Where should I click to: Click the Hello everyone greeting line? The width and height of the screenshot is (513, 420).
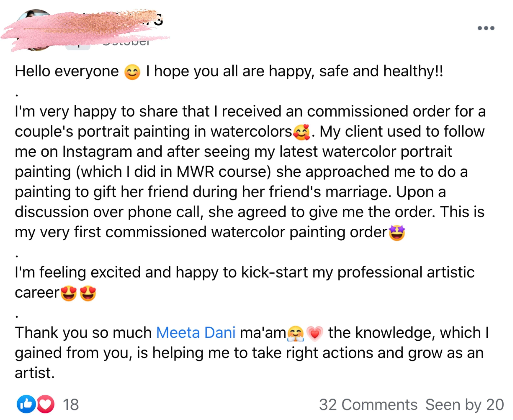(67, 72)
